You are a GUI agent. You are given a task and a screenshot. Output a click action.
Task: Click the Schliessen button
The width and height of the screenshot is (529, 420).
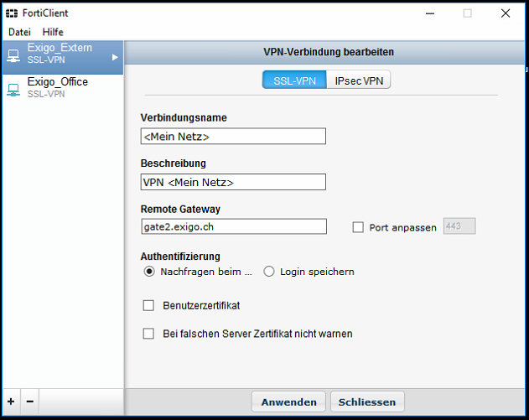(367, 402)
